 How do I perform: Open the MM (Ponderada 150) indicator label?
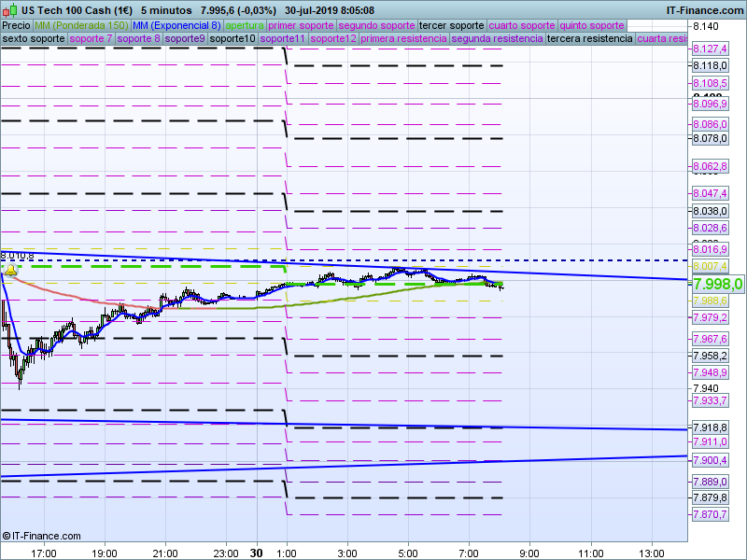[81, 25]
